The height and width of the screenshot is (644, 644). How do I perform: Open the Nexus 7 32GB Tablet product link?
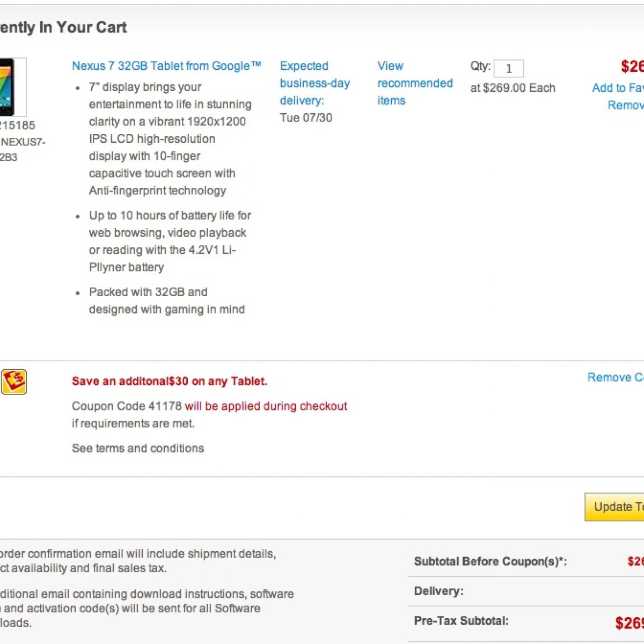(166, 66)
